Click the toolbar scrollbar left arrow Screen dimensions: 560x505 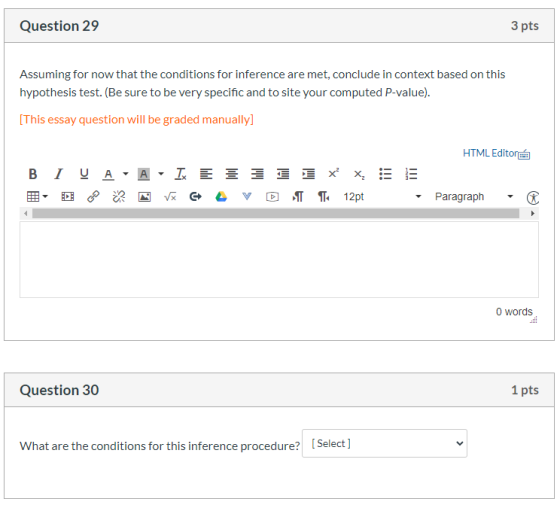point(25,213)
